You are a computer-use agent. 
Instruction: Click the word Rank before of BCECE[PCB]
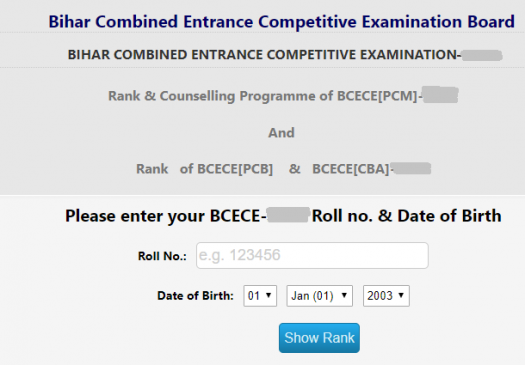coord(152,169)
